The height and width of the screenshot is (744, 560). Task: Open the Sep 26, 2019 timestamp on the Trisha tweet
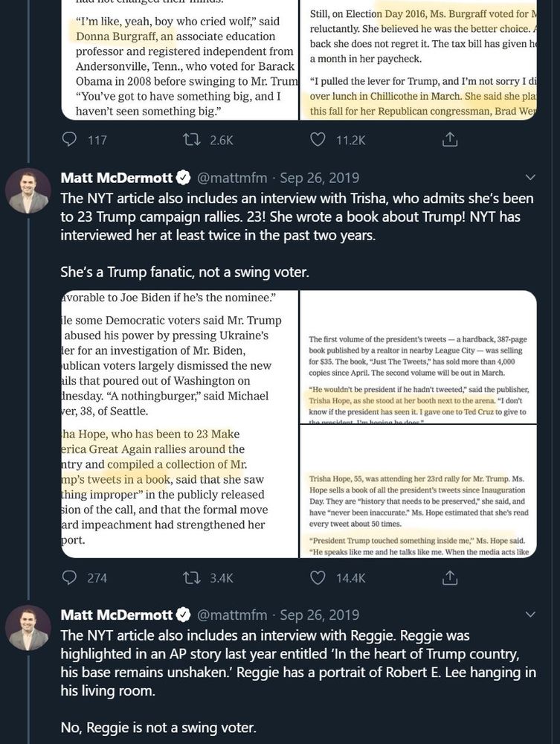point(319,178)
